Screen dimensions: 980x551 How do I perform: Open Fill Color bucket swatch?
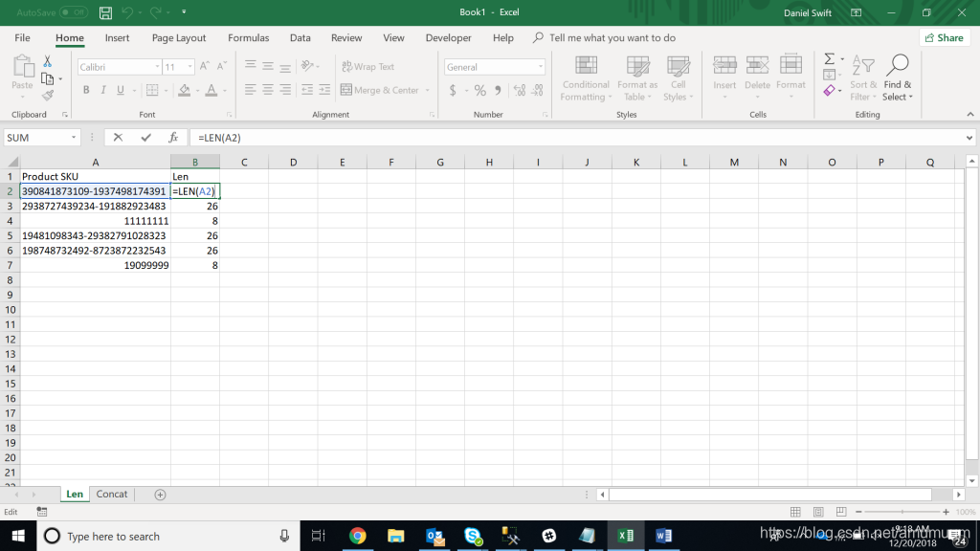click(185, 90)
